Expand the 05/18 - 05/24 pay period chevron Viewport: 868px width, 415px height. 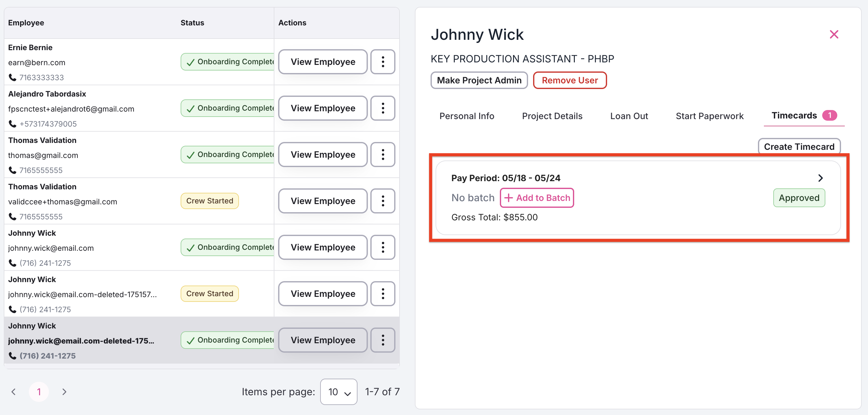tap(820, 178)
